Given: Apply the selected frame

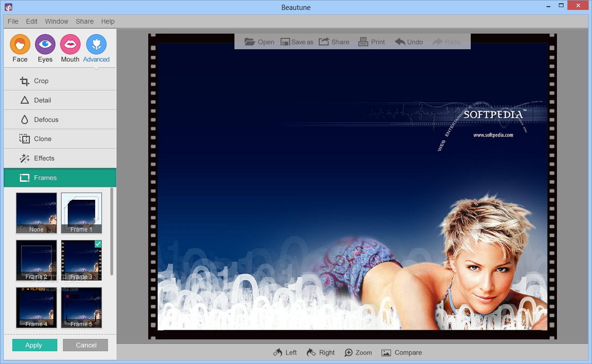Looking at the screenshot, I should point(35,345).
